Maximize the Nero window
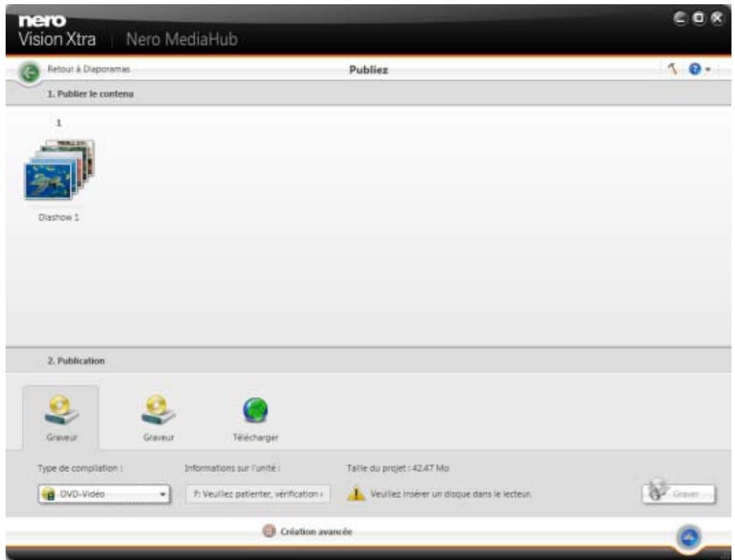735x560 pixels. pos(698,18)
